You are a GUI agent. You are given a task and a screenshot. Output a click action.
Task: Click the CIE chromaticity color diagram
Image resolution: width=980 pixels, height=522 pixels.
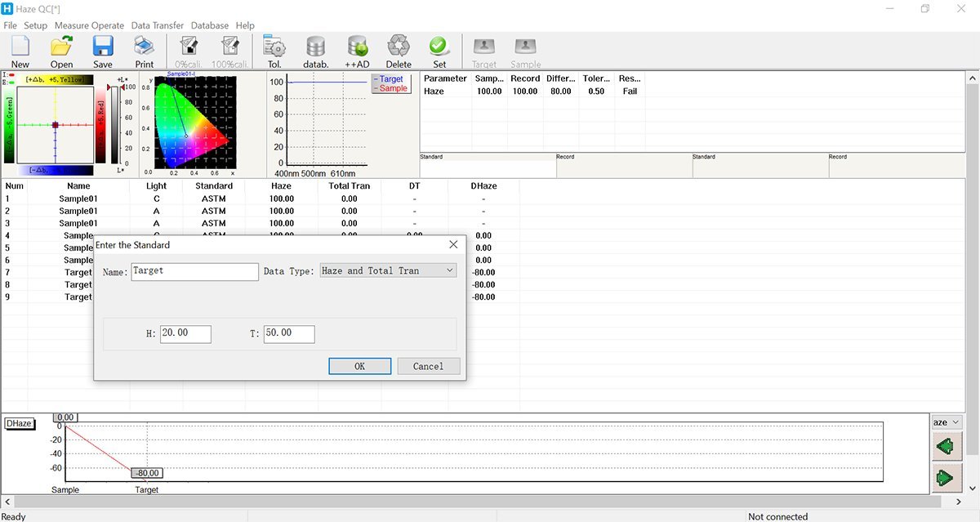click(x=194, y=123)
